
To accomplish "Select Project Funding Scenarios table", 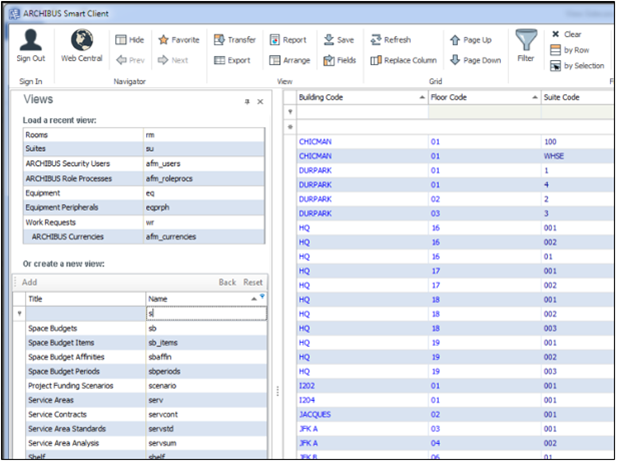I will (x=147, y=386).
